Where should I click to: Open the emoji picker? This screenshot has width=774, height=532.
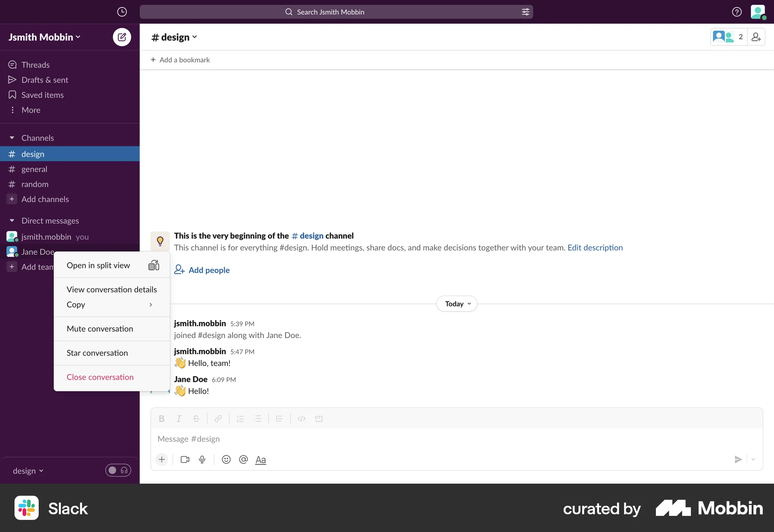tap(226, 459)
